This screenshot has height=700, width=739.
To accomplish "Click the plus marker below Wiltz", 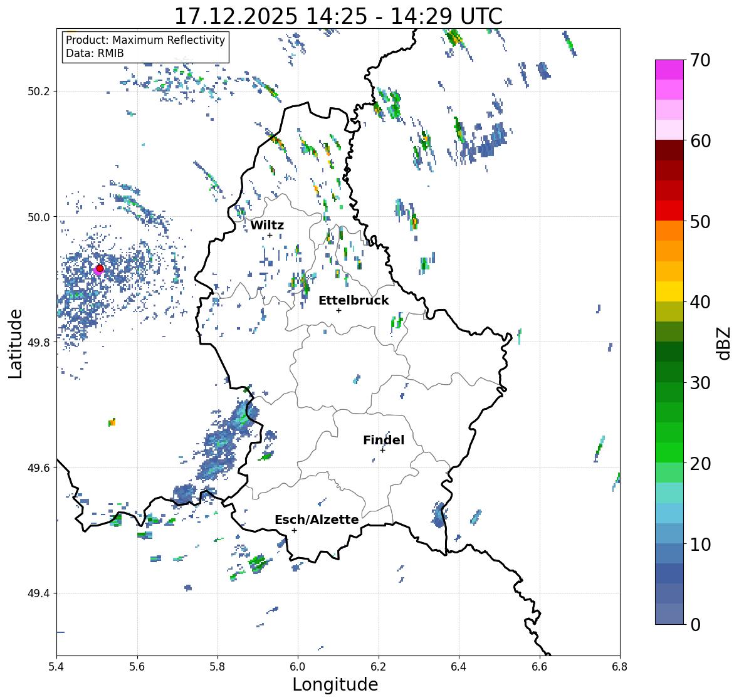I will 270,236.
